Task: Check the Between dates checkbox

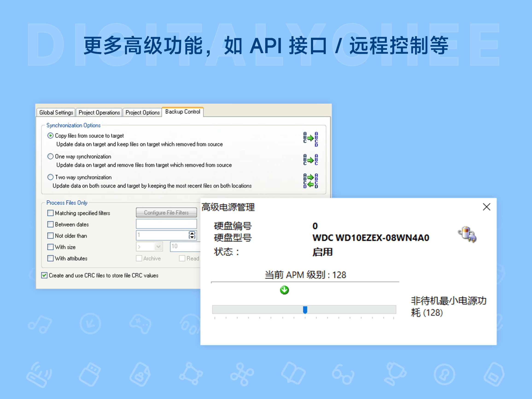Action: point(50,224)
